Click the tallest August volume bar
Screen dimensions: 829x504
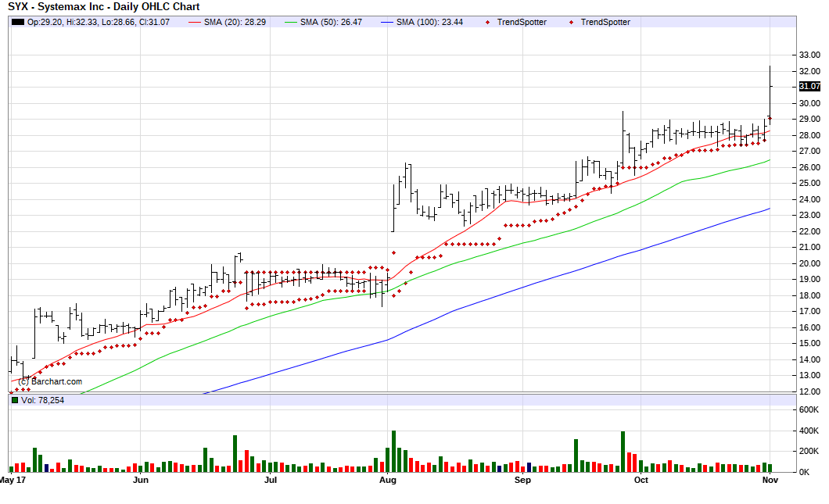pyautogui.click(x=393, y=451)
